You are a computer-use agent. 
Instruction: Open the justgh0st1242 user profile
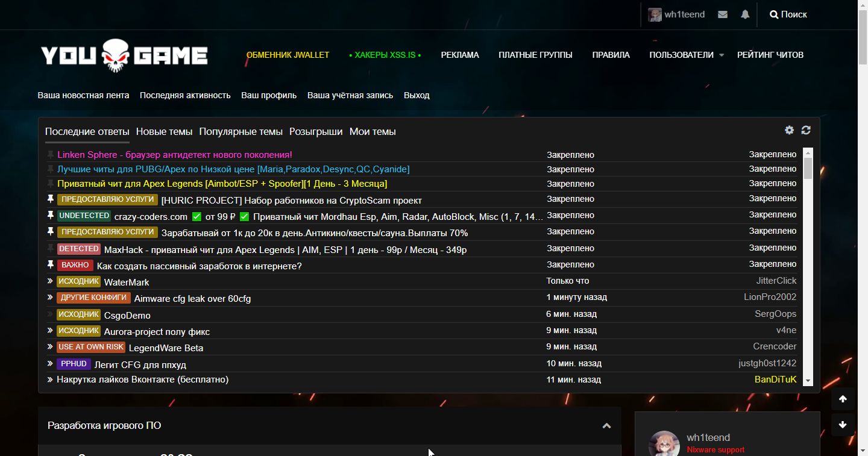(x=767, y=363)
